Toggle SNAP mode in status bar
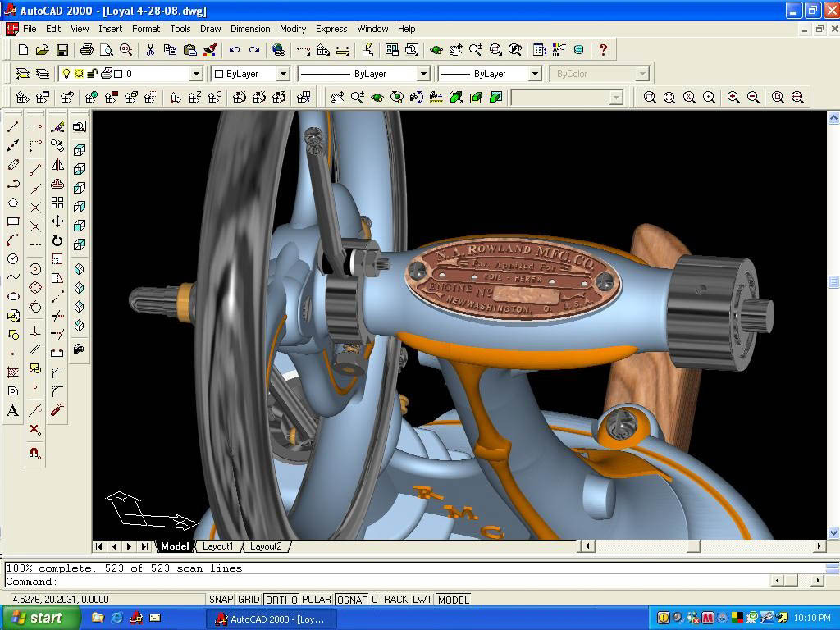 221,600
